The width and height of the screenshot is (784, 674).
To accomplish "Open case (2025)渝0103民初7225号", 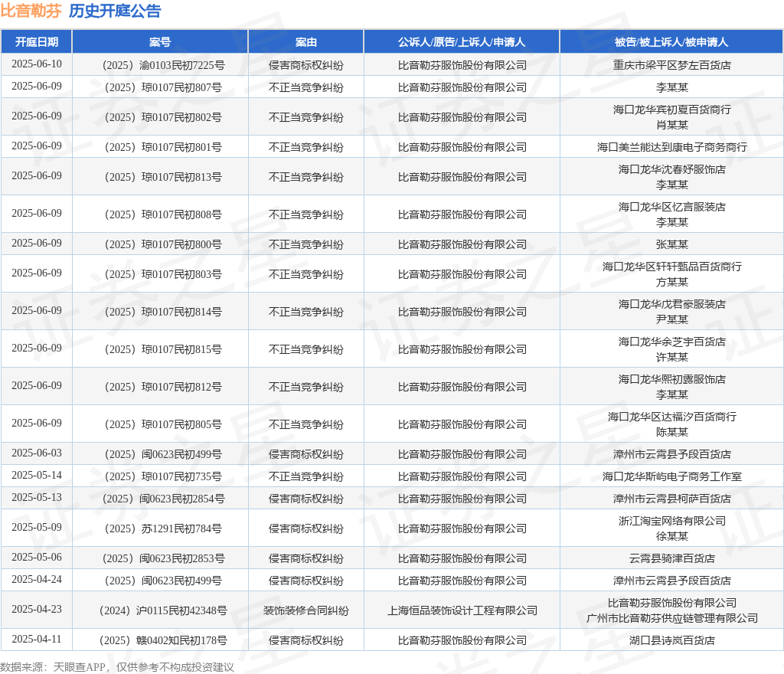I will 160,65.
